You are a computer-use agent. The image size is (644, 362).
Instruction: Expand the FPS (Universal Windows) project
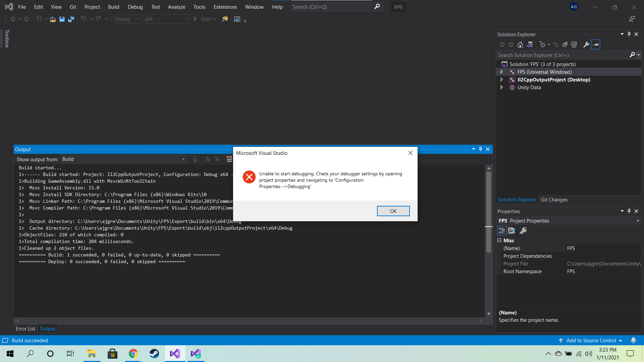coord(501,72)
